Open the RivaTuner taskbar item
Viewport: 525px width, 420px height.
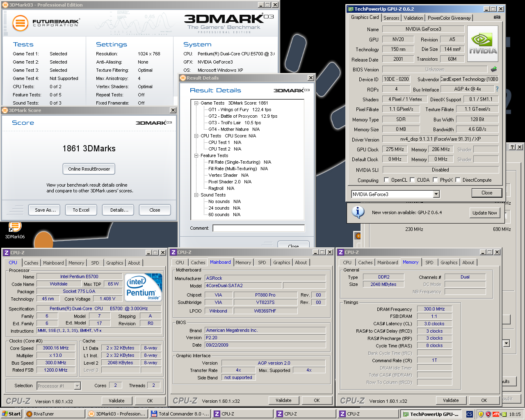(x=54, y=414)
